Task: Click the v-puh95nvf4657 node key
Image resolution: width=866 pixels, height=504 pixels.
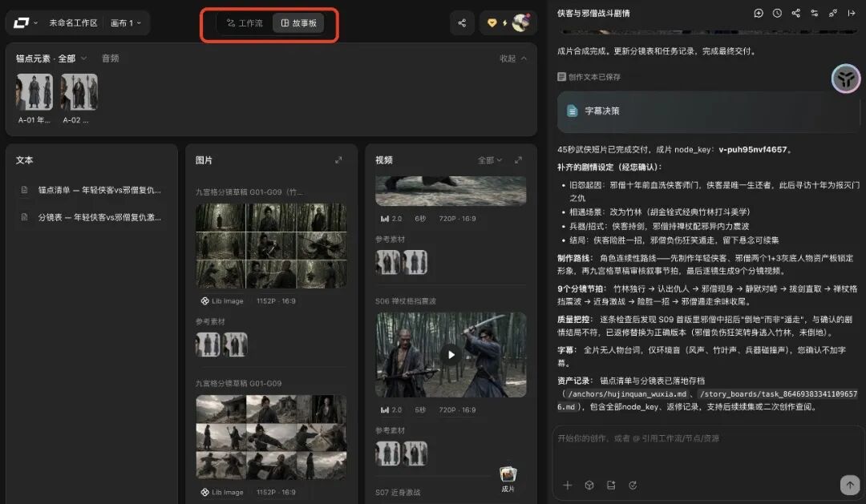Action: click(752, 150)
